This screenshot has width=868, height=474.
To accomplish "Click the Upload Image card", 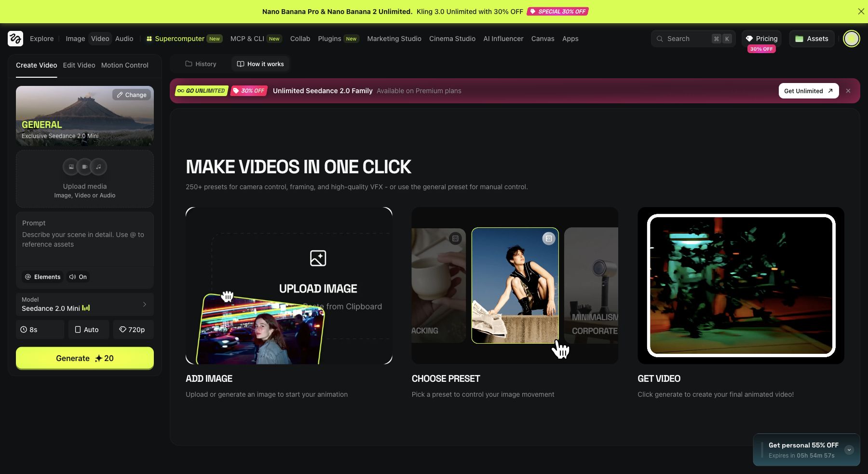I will 289,286.
